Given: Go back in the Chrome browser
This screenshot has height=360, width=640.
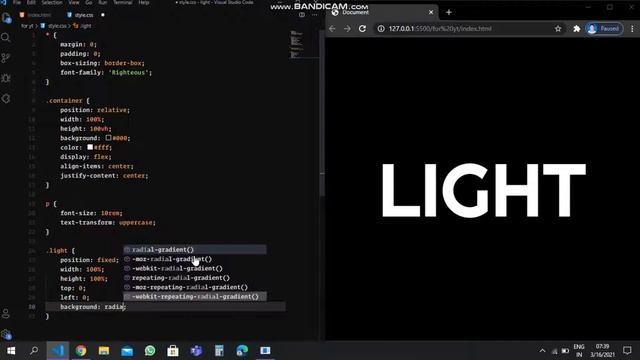Looking at the screenshot, I should [x=332, y=29].
